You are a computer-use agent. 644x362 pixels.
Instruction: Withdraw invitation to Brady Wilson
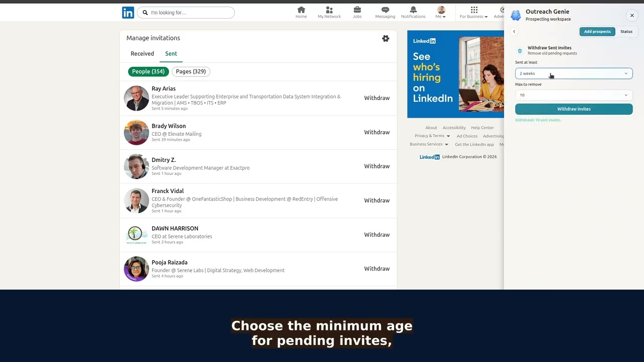[x=377, y=132]
